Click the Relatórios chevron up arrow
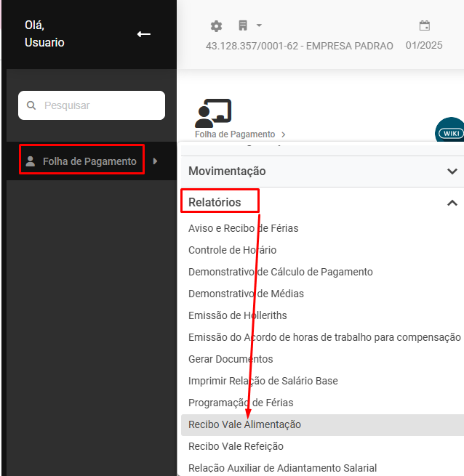The width and height of the screenshot is (464, 476). pyautogui.click(x=452, y=203)
